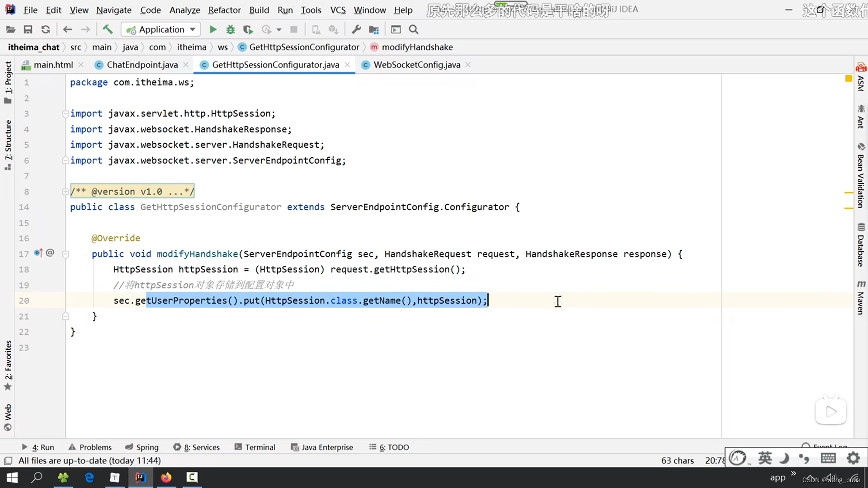
Task: Open the Refactor menu
Action: (224, 10)
